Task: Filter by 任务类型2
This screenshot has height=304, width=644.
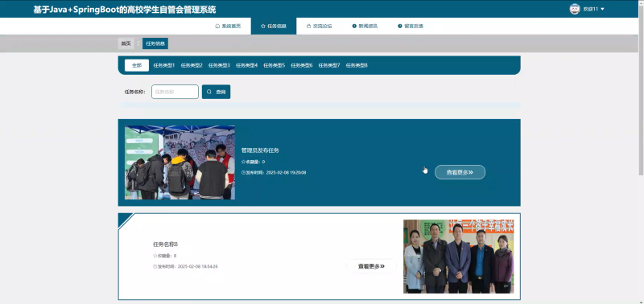Action: 192,65
